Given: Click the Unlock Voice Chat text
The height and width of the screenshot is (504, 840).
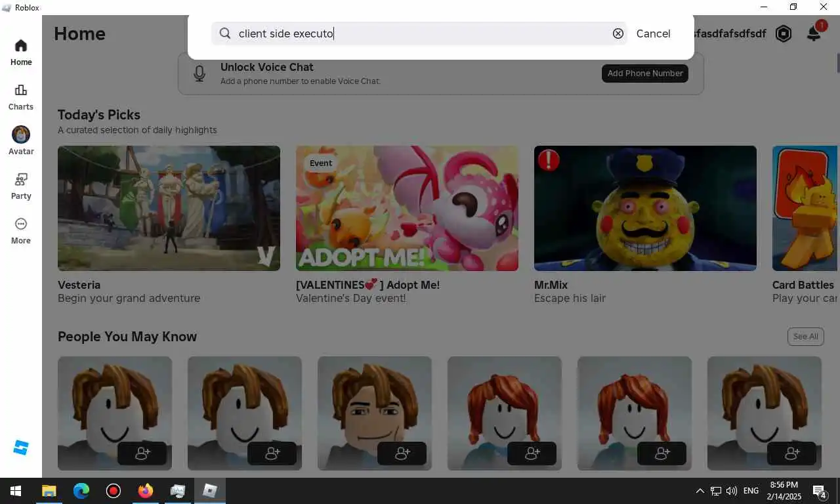Looking at the screenshot, I should (x=267, y=67).
